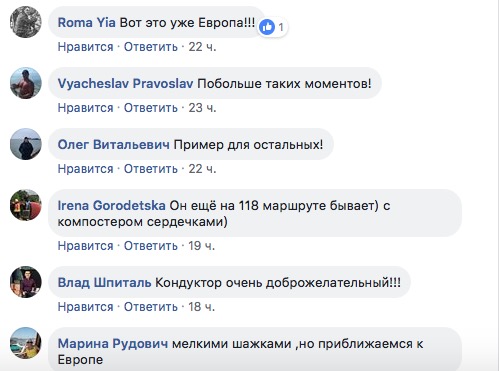The height and width of the screenshot is (371, 499).
Task: Click the 23 ч. timestamp on Vyacheslav's comment
Action: click(x=202, y=108)
